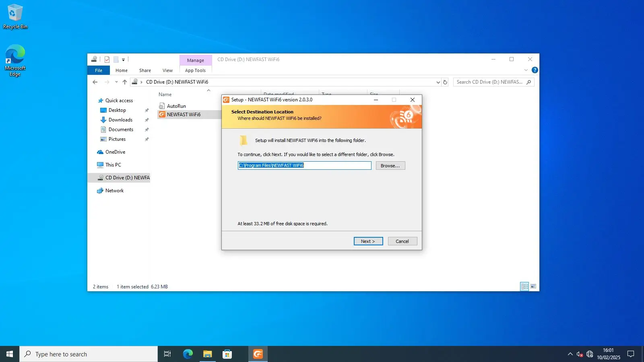Screen dimensions: 644x362
Task: Switch to large icons view layout
Action: tap(533, 286)
